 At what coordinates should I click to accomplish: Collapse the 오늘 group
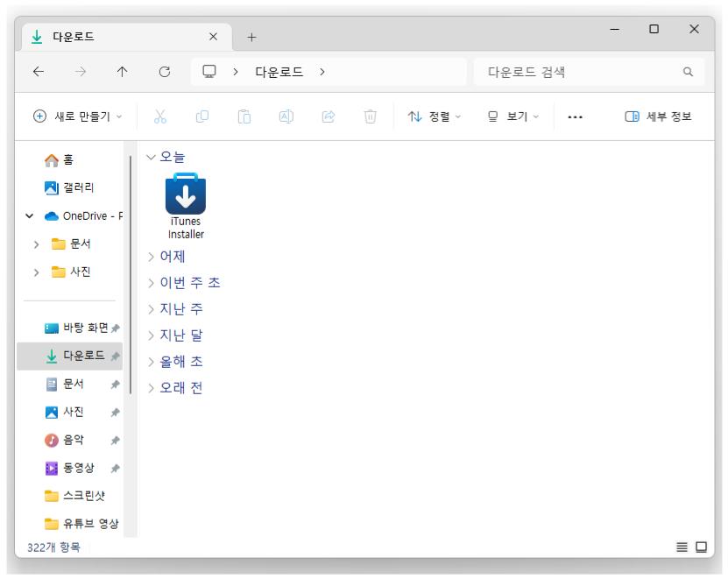point(151,158)
